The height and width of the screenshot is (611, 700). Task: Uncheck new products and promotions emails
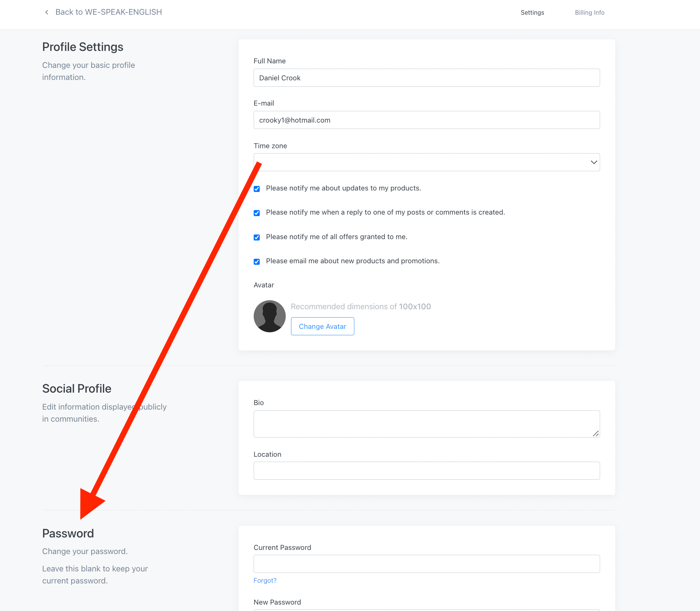[257, 261]
